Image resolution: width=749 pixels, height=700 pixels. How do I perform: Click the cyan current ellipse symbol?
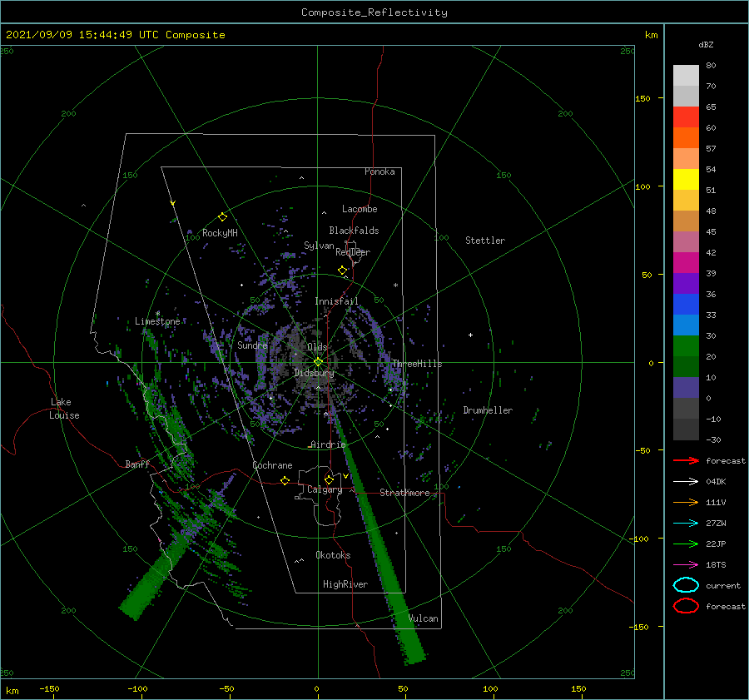pos(686,585)
